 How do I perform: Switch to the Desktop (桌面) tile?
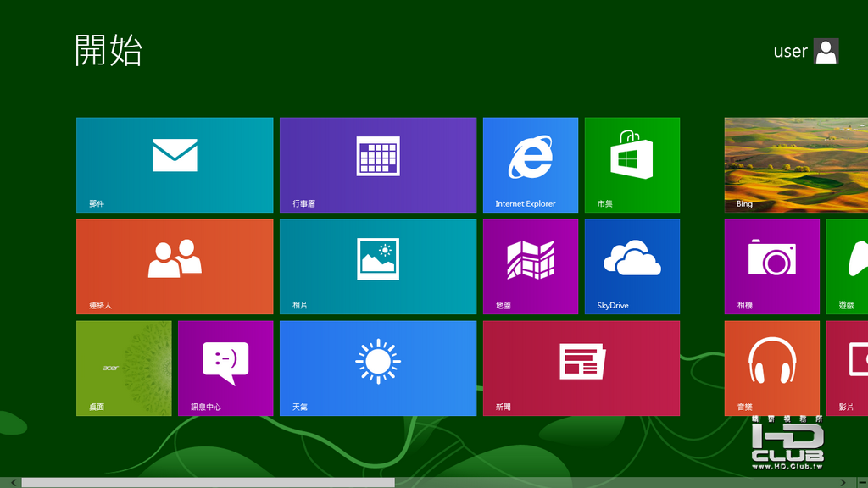pos(124,369)
